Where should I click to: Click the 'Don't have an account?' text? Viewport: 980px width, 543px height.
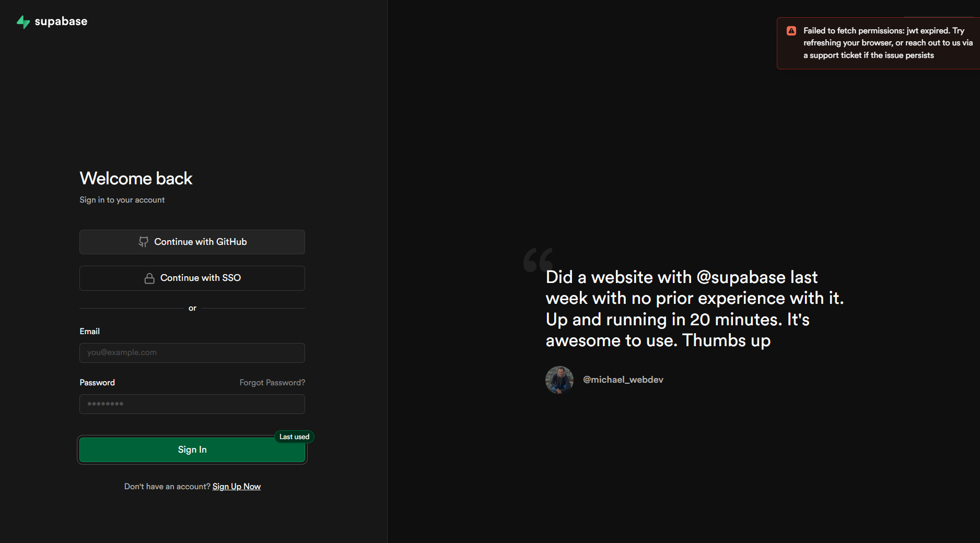pos(167,487)
